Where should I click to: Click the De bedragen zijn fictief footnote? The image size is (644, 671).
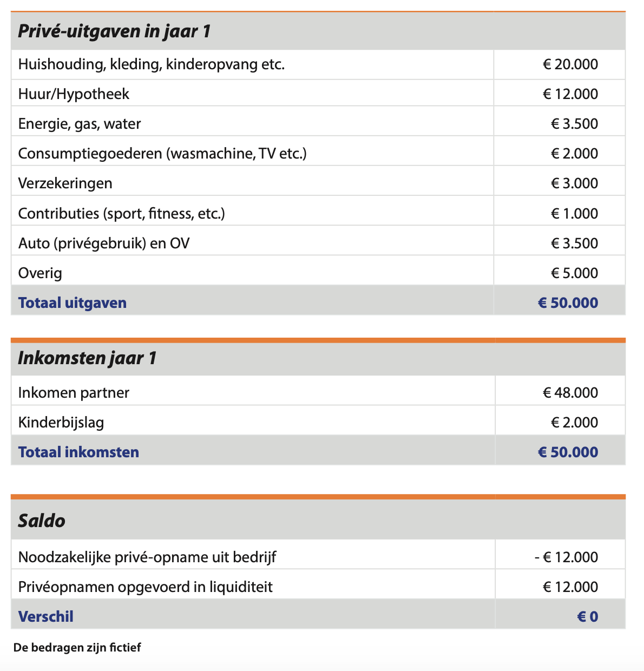[77, 647]
